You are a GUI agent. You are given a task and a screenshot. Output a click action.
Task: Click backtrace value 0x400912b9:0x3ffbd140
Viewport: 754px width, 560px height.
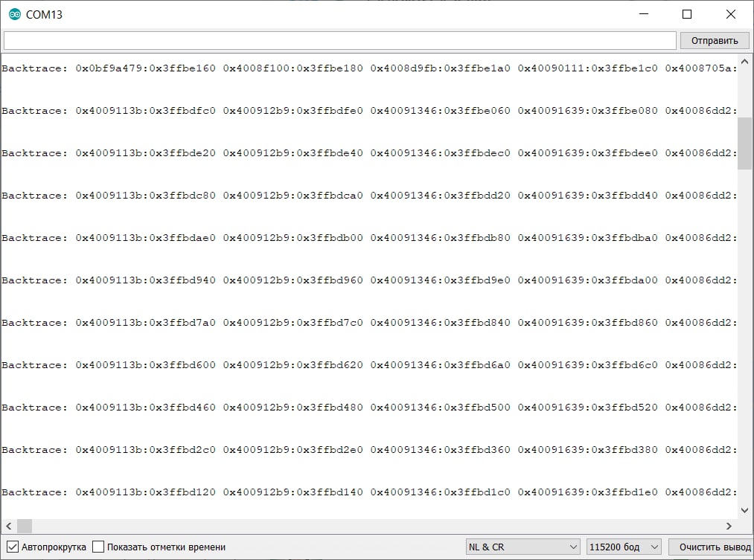pyautogui.click(x=293, y=492)
